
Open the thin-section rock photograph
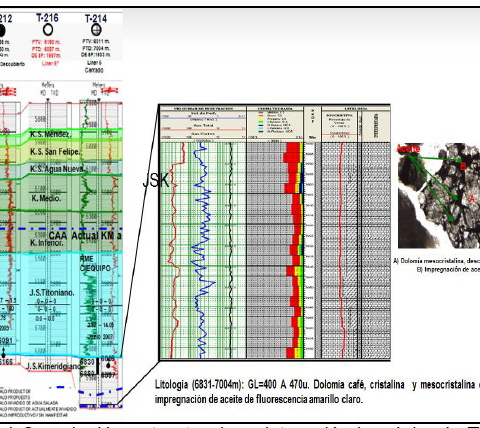point(439,196)
